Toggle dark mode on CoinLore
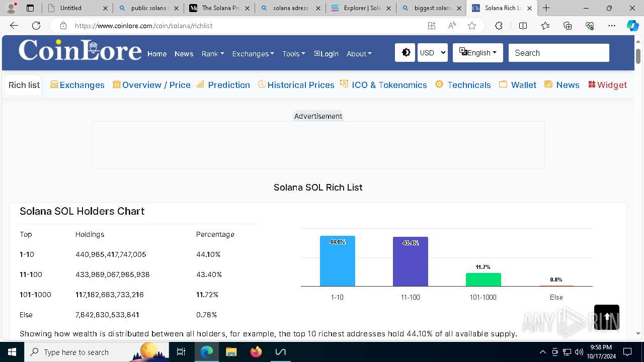 406,53
